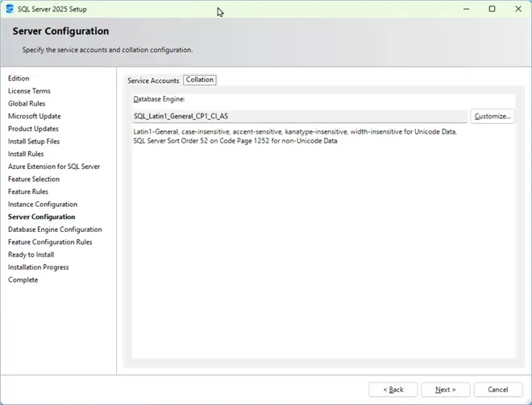
Task: Click the Database Engine label
Action: coord(159,99)
